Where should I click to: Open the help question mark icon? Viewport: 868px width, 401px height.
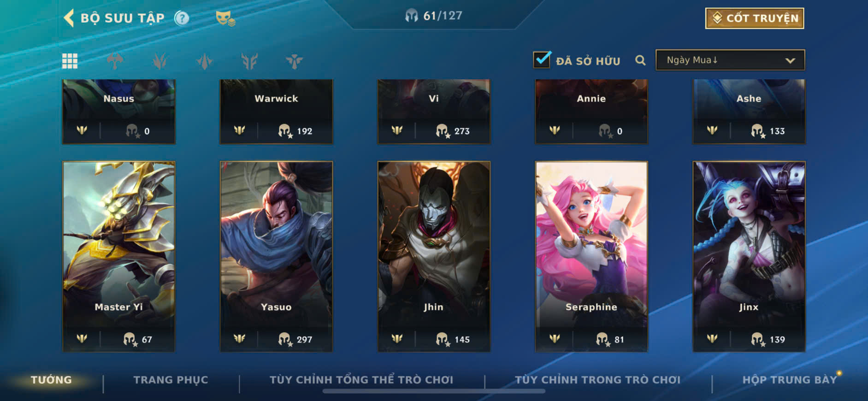pyautogui.click(x=182, y=18)
